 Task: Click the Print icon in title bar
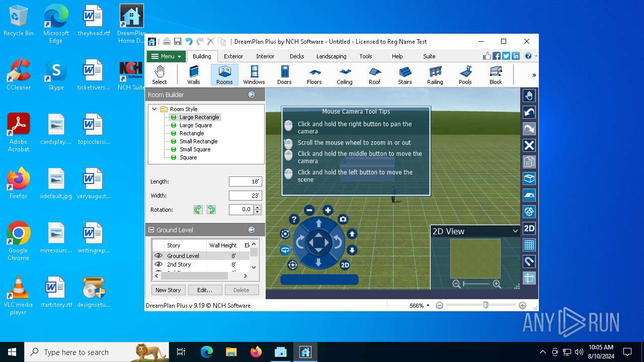coord(167,42)
